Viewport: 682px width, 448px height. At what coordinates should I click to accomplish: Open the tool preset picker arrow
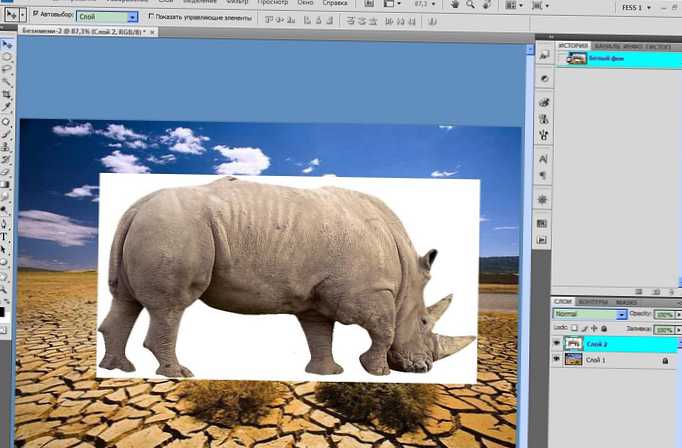[x=23, y=15]
